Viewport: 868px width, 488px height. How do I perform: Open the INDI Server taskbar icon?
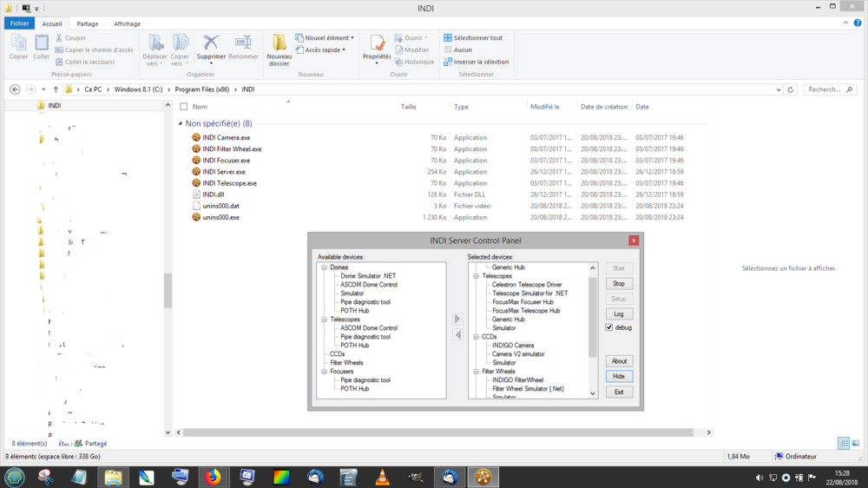(483, 477)
